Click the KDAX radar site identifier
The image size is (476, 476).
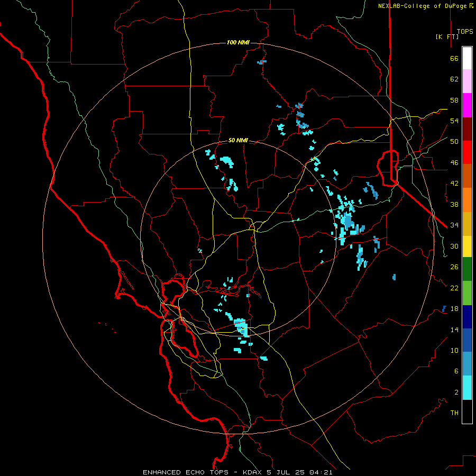click(x=253, y=472)
